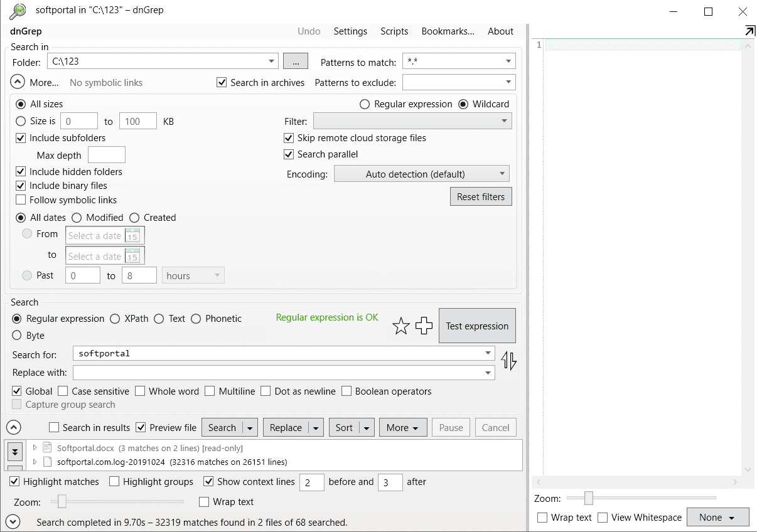757x532 pixels.
Task: Open the More button menu
Action: 403,428
